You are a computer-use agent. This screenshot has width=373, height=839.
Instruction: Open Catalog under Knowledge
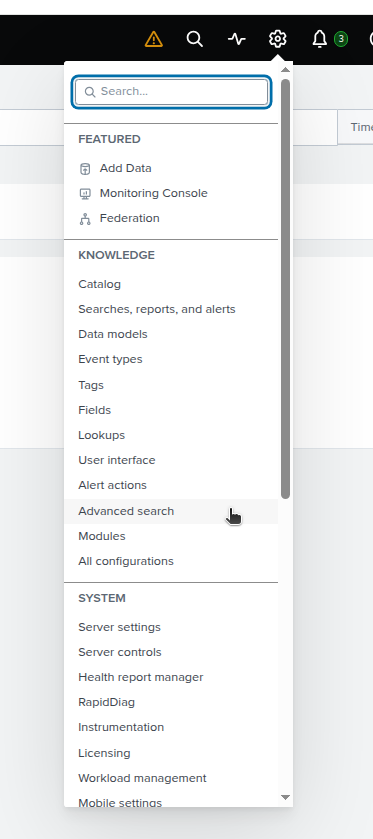click(x=100, y=284)
